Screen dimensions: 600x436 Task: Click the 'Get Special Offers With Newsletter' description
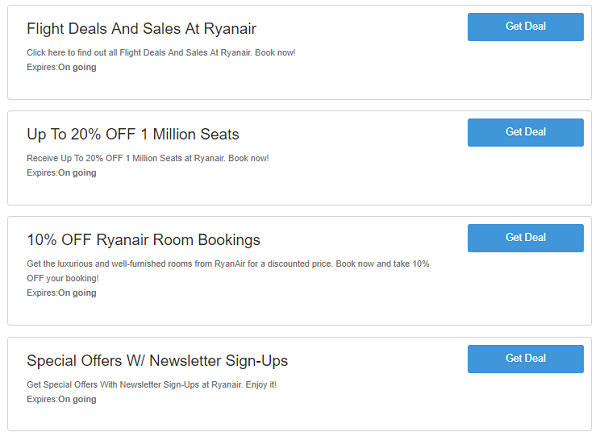pos(152,385)
